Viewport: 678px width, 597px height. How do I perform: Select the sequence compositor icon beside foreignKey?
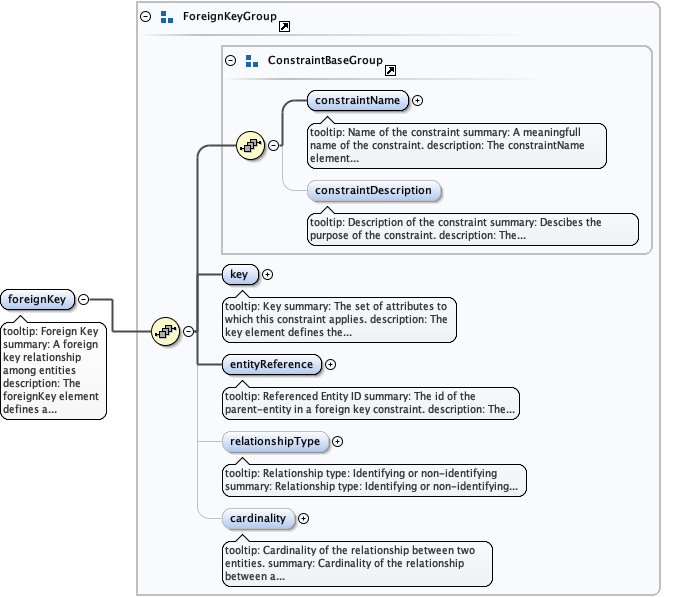tap(164, 330)
